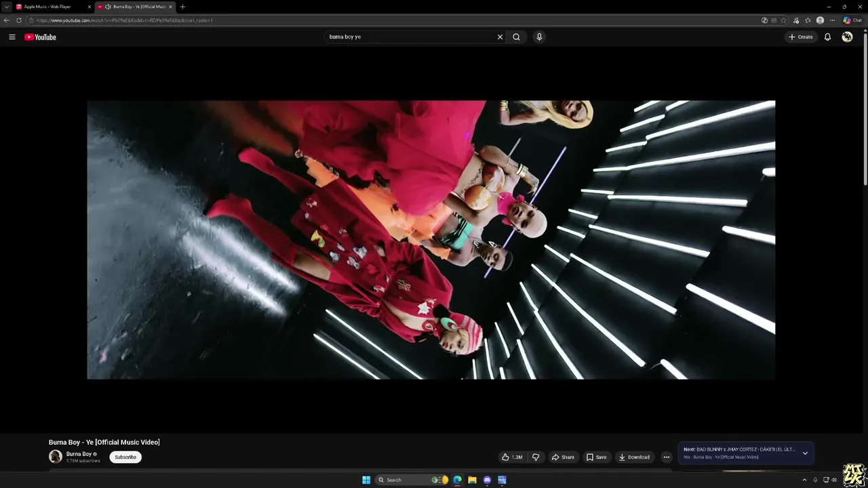Select the Burna Boy - Ye tab
The width and height of the screenshot is (868, 488).
(134, 7)
